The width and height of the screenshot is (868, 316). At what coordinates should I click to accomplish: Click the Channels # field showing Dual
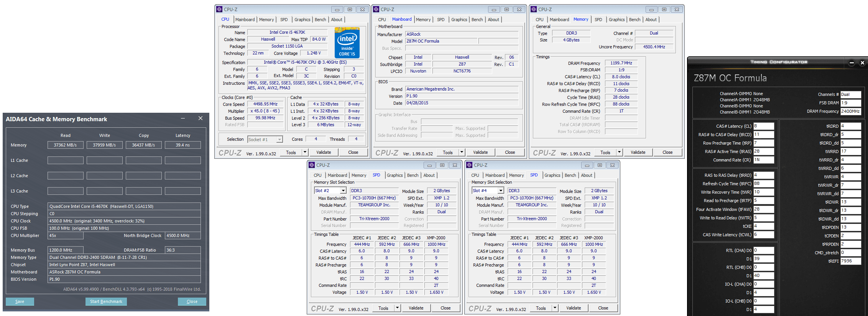851,95
